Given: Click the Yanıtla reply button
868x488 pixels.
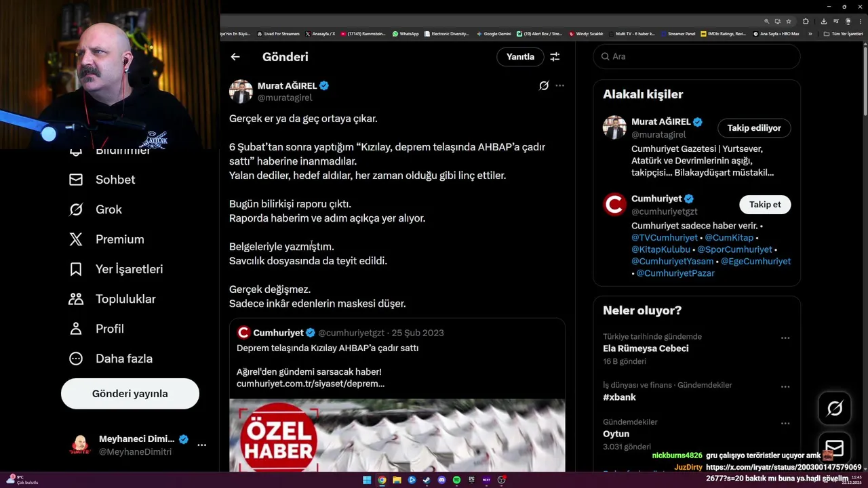Looking at the screenshot, I should (520, 57).
